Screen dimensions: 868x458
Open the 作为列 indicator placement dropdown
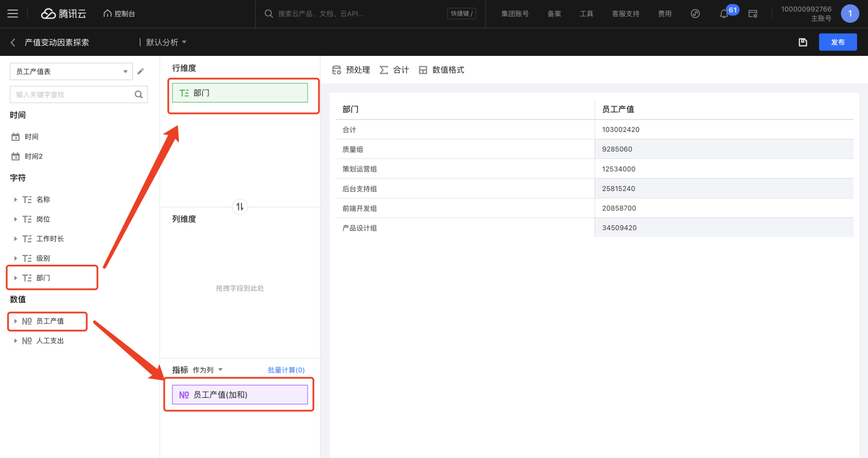208,370
